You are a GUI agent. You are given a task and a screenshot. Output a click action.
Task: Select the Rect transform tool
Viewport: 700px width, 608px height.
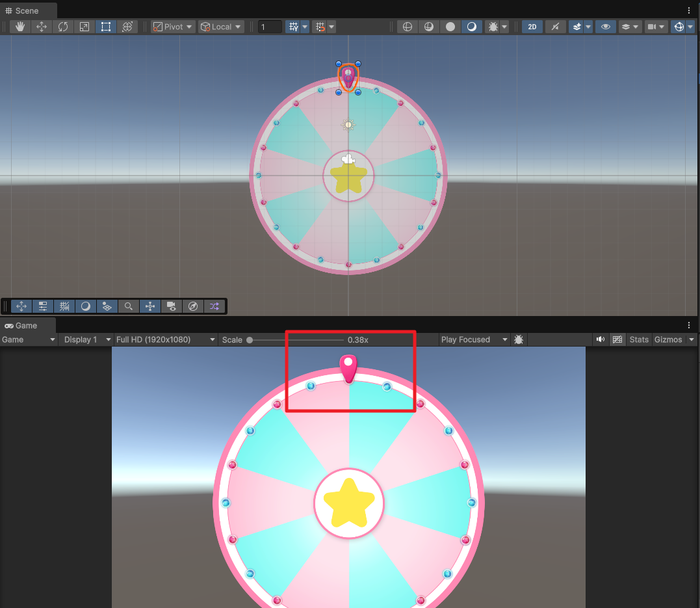106,27
